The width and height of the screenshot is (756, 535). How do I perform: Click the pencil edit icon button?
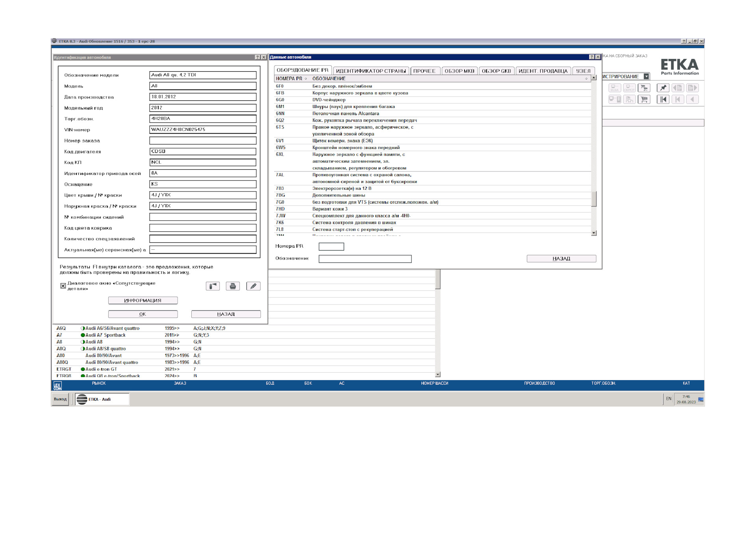point(253,286)
